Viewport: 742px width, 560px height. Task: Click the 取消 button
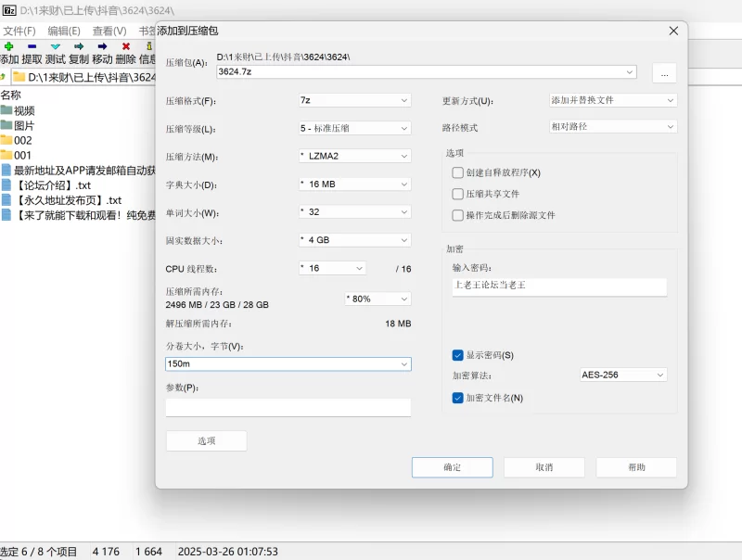(x=544, y=467)
